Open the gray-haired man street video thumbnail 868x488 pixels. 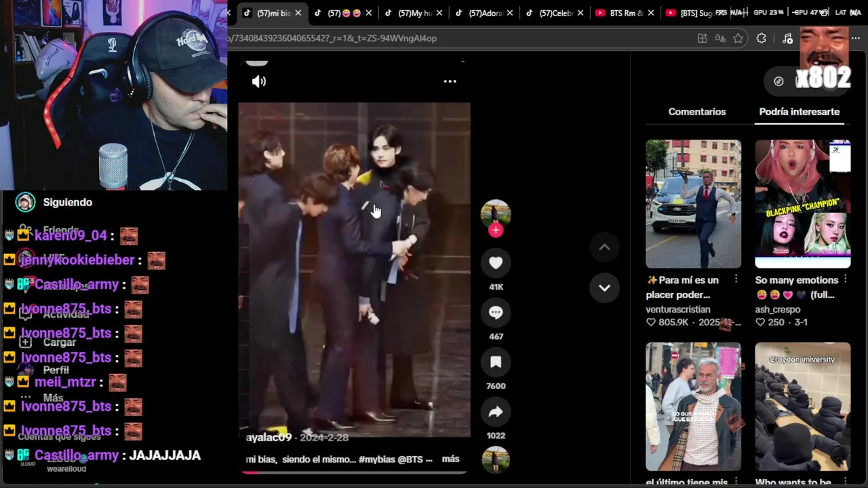[x=693, y=407]
